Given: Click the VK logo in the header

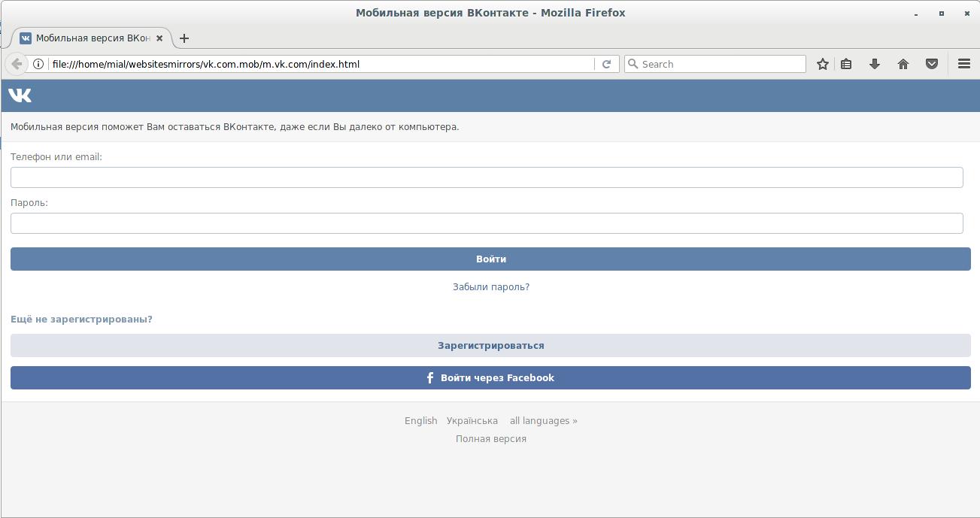Looking at the screenshot, I should click(20, 95).
